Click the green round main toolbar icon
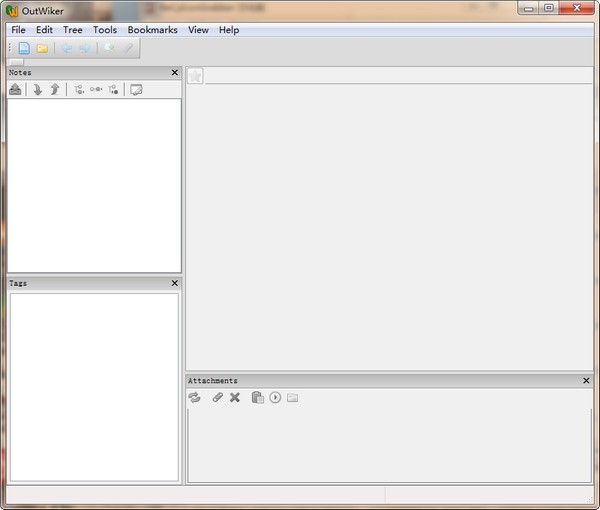Screen dimensions: 600x510 (109, 48)
